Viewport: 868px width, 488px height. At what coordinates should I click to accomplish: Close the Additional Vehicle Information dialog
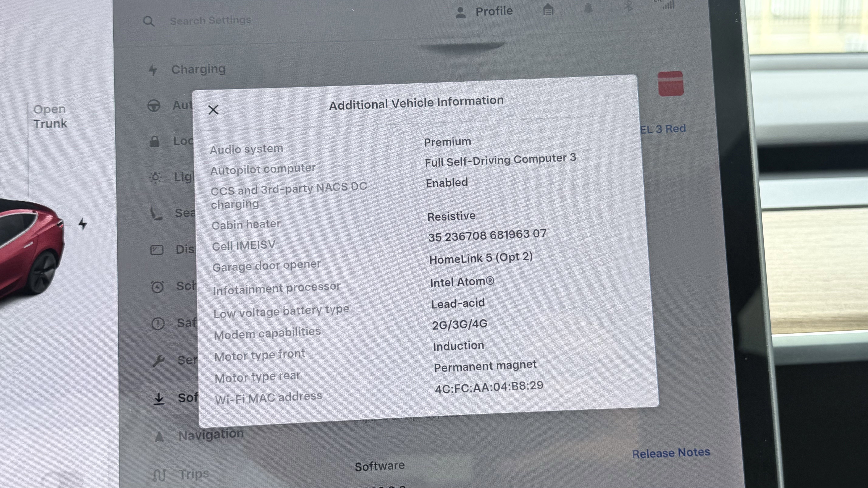click(x=213, y=110)
